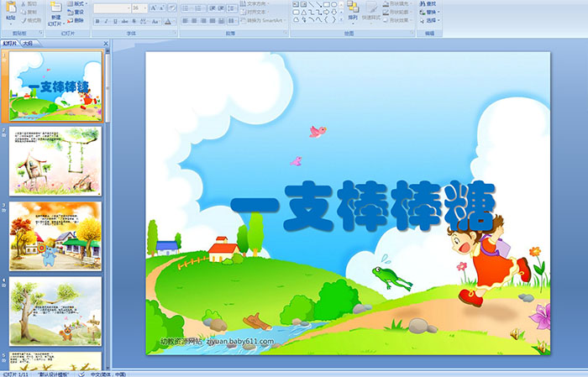Image resolution: width=588 pixels, height=377 pixels.
Task: Toggle Bold formatting
Action: (x=96, y=21)
